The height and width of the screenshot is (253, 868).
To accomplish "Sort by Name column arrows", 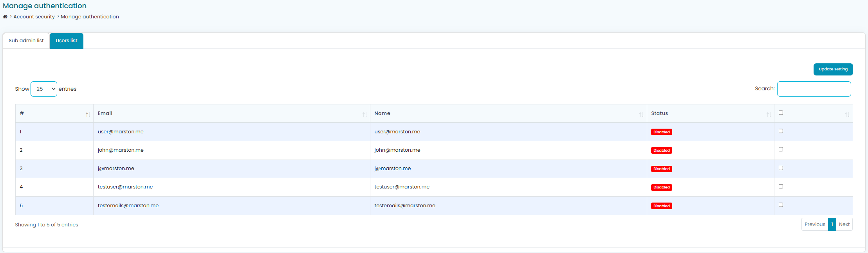I will [x=641, y=115].
